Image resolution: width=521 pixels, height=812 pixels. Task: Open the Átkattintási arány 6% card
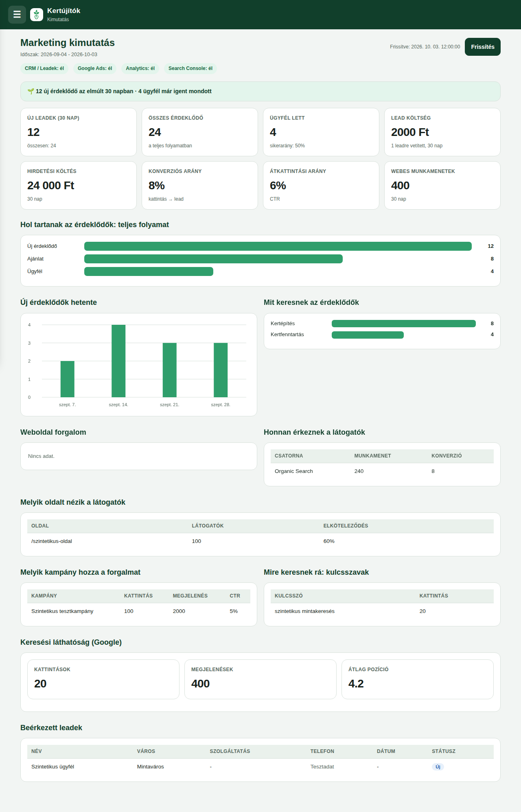click(321, 185)
